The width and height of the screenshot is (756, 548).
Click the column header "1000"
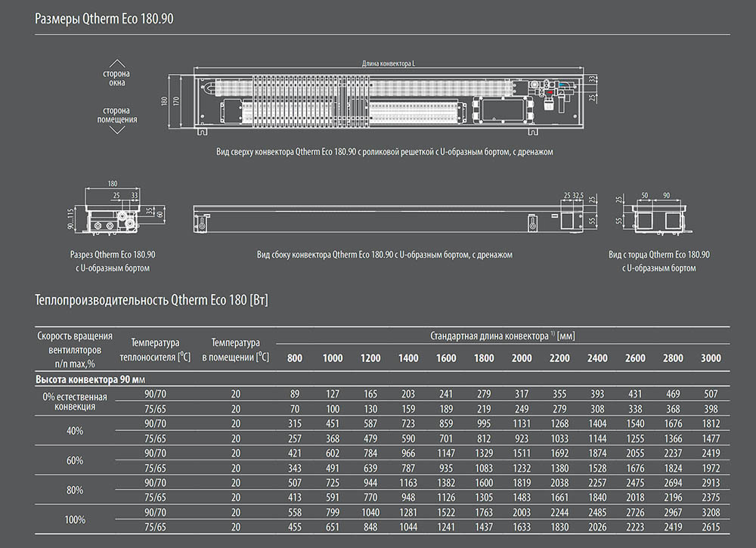[333, 358]
